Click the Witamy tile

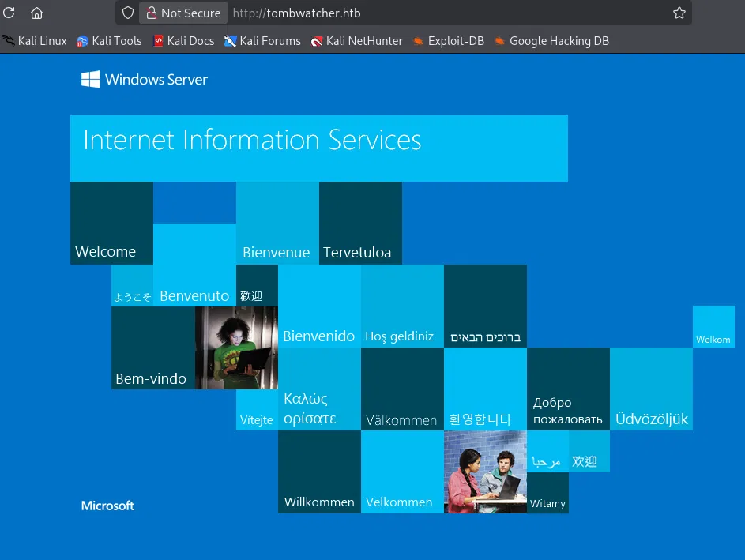tap(547, 493)
